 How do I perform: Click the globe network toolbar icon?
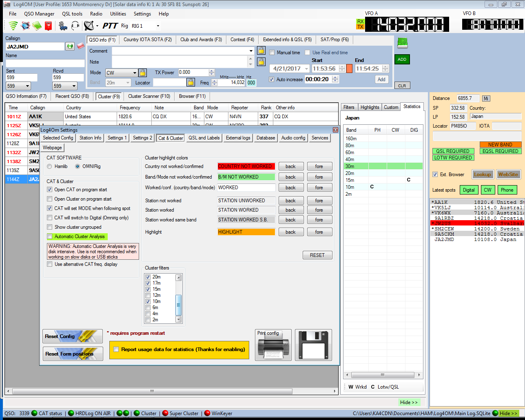click(25, 26)
